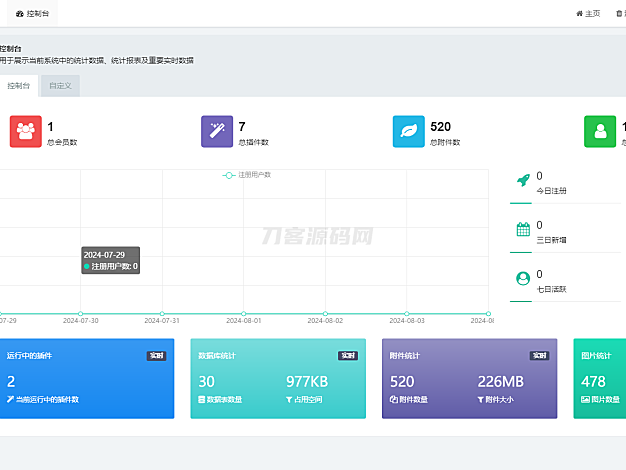Click the 运行中的插件 card title
Screen dimensions: 626x470
pos(29,355)
